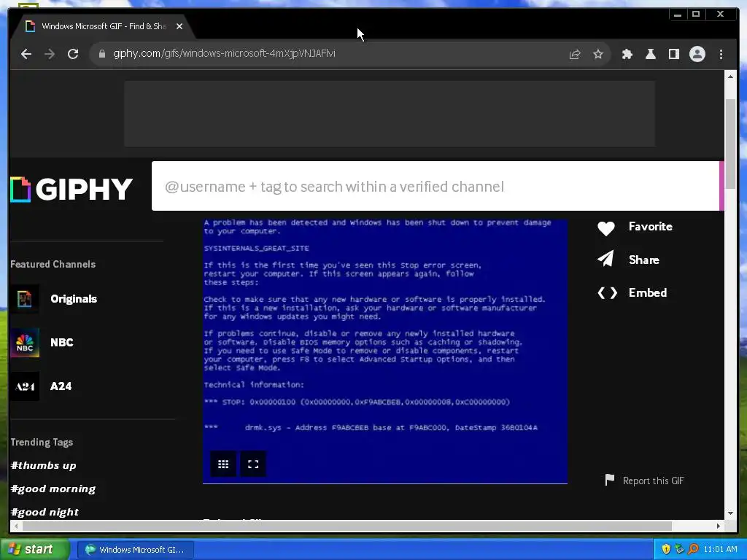Click the horizontal scroll right arrow
This screenshot has height=560, width=747.
click(x=719, y=526)
